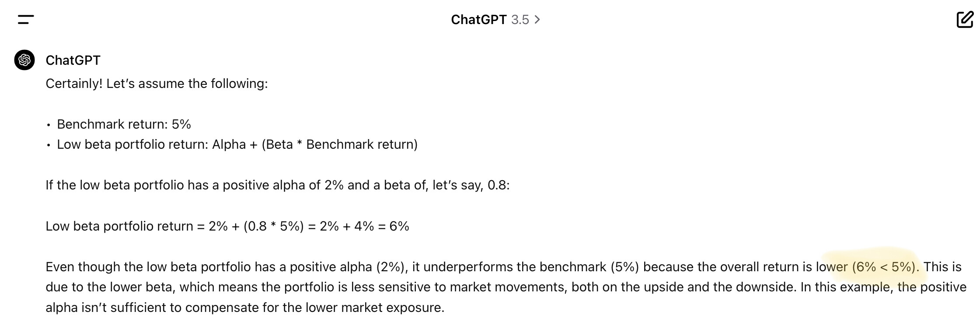Click the ChatGPT sender name
The height and width of the screenshot is (329, 980).
pos(73,60)
